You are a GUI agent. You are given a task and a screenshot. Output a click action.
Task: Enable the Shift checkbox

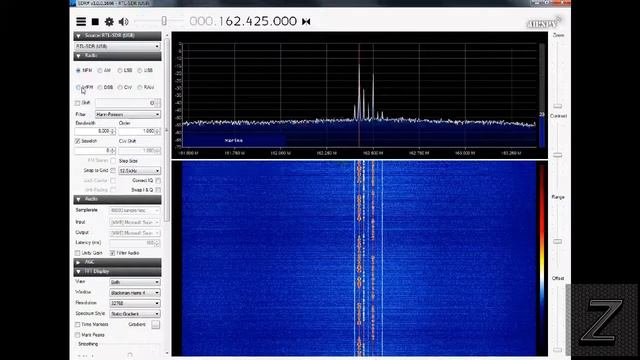[78, 103]
